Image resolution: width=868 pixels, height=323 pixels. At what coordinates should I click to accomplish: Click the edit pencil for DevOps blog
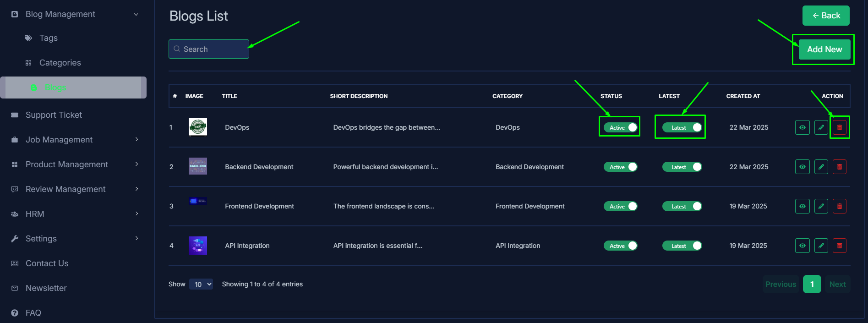click(x=821, y=127)
